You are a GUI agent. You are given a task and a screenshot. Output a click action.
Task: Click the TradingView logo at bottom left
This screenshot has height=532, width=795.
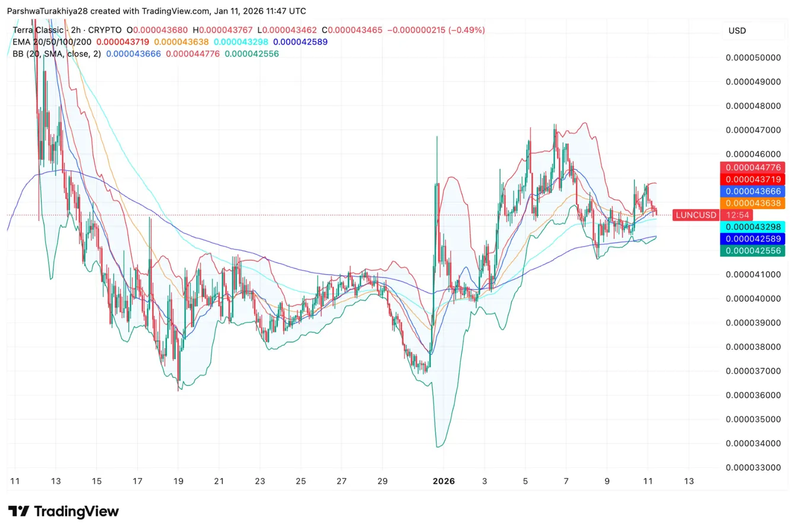click(x=64, y=511)
